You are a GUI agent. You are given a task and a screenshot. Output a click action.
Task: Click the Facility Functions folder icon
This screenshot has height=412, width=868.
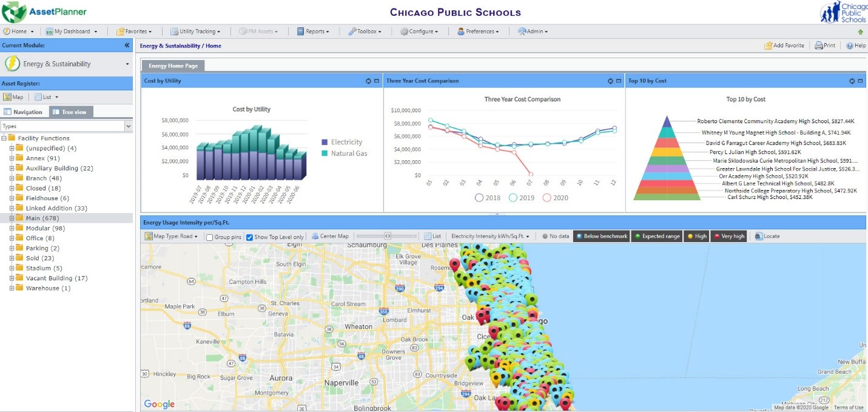coord(12,138)
